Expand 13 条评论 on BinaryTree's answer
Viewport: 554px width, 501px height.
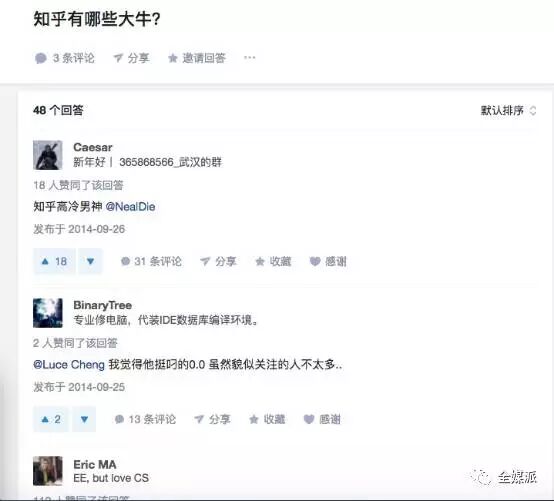(x=145, y=419)
